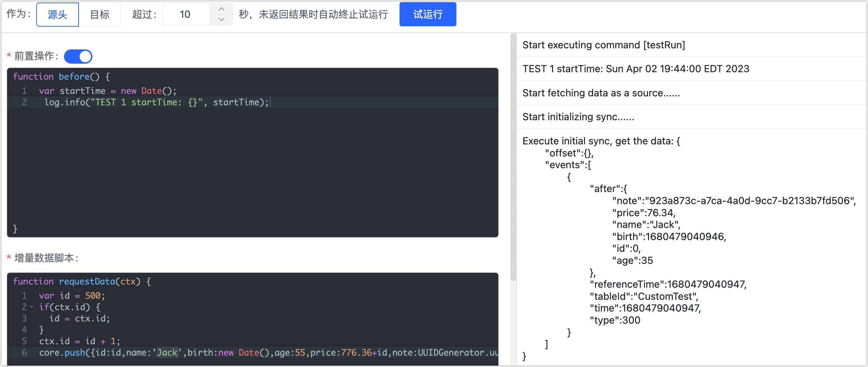Click the core.push line in requestData
This screenshot has width=868, height=367.
(267, 353)
